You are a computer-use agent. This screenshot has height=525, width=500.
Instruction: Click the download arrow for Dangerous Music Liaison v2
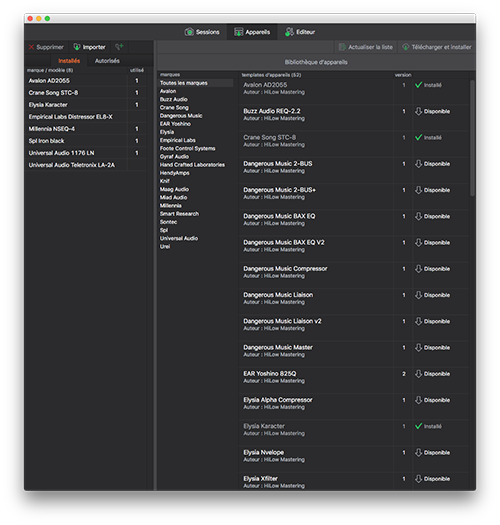point(418,321)
